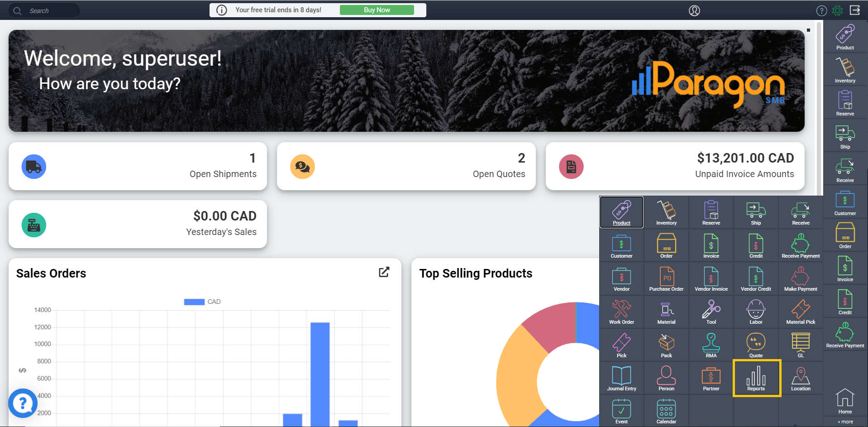This screenshot has width=868, height=427.
Task: Select the Tool module
Action: [x=711, y=312]
